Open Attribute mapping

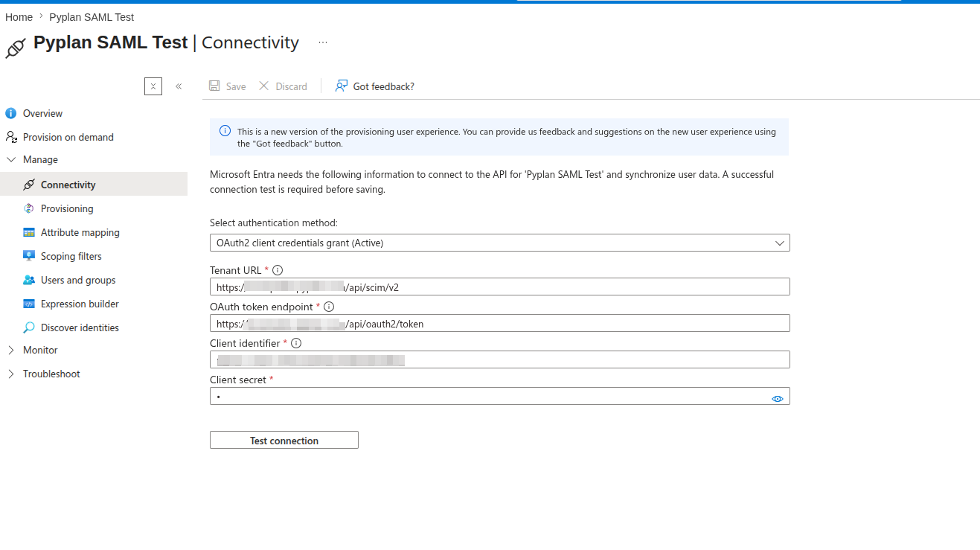click(80, 232)
